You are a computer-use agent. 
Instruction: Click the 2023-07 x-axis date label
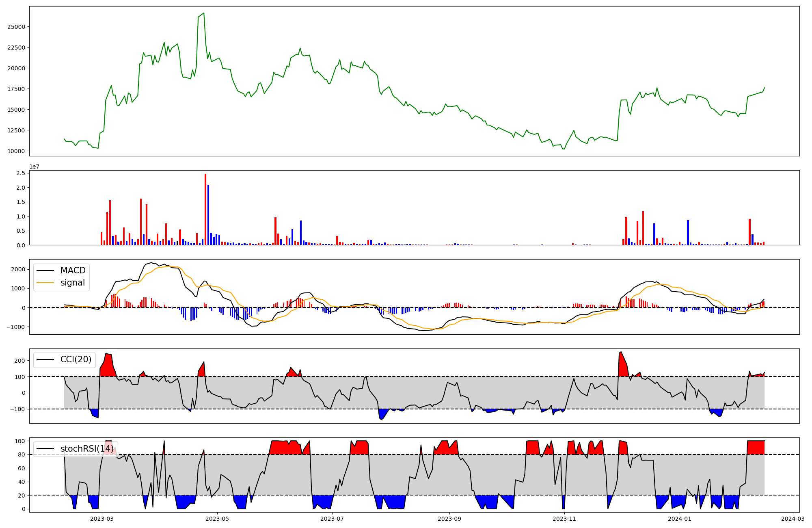click(333, 519)
